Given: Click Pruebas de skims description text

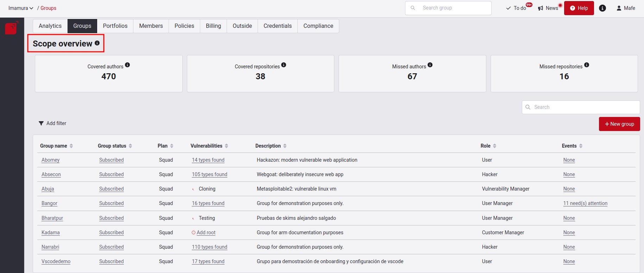Looking at the screenshot, I should click(x=296, y=218).
